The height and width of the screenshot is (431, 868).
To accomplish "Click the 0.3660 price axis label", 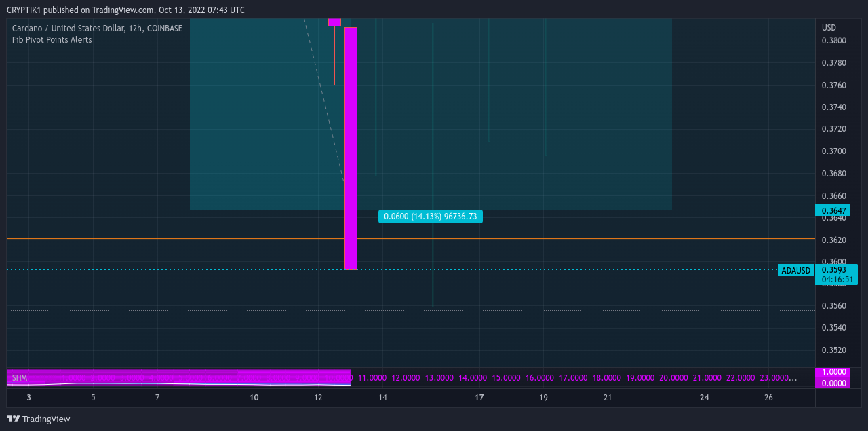I will [x=833, y=196].
